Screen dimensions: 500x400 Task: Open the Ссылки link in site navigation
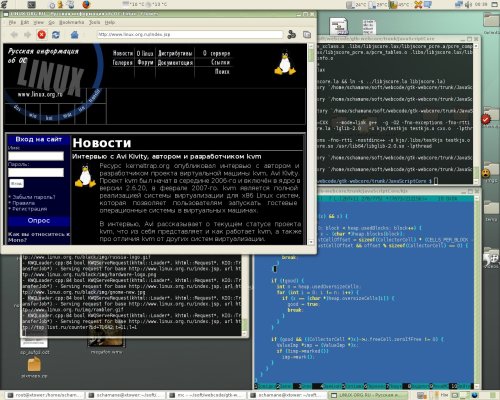point(220,62)
